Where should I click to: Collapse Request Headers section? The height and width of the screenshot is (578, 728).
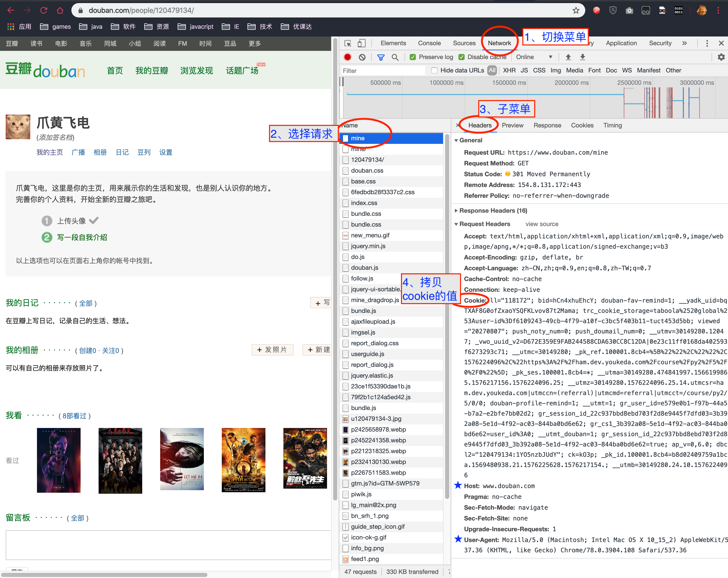click(x=456, y=224)
